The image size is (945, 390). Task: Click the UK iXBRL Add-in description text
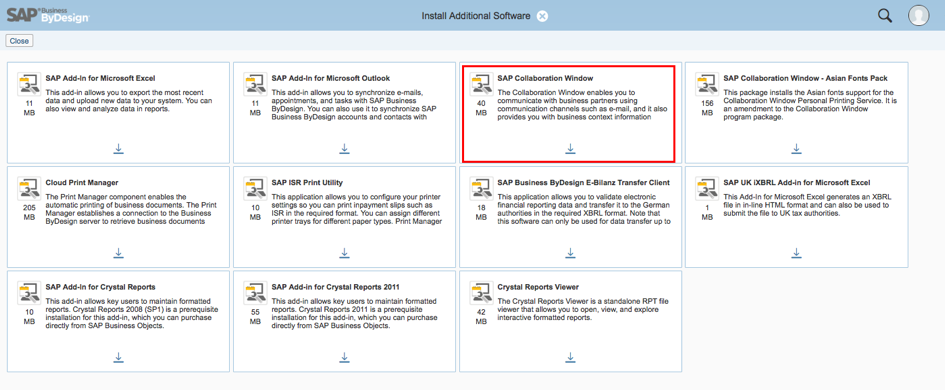coord(805,205)
